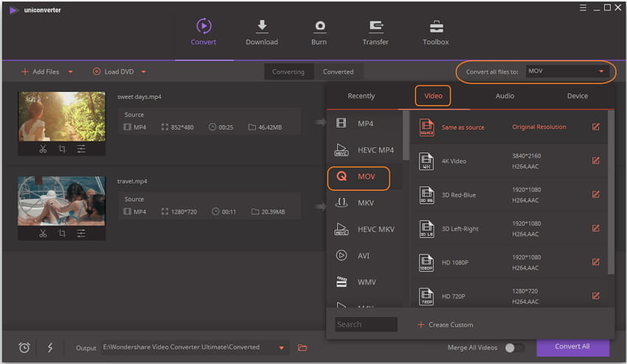Open the Download section
This screenshot has height=364, width=627.
[x=262, y=32]
